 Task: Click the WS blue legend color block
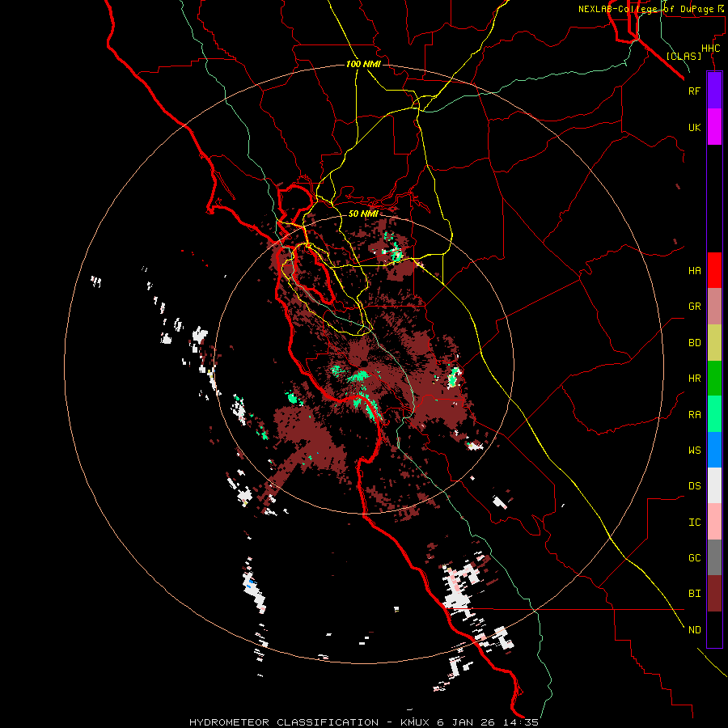714,450
